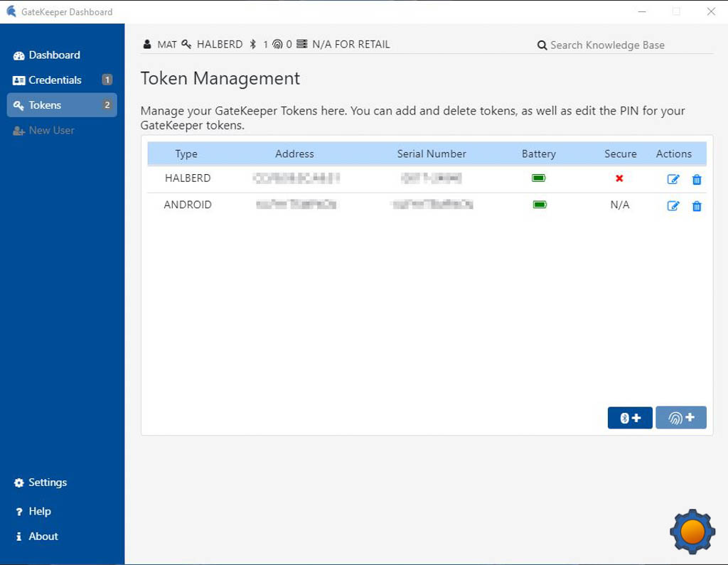
Task: Edit the HALBERD token PIN
Action: tap(673, 179)
